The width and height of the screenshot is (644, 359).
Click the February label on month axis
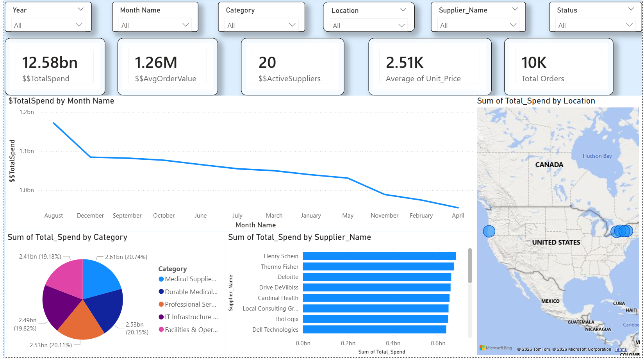click(x=421, y=216)
